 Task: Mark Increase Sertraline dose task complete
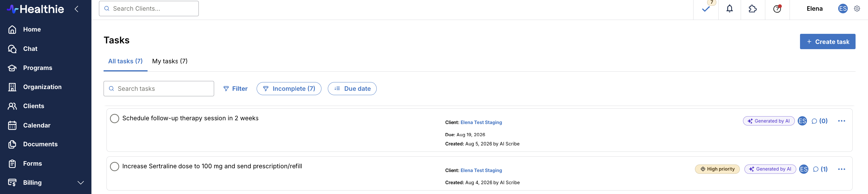[x=115, y=166]
